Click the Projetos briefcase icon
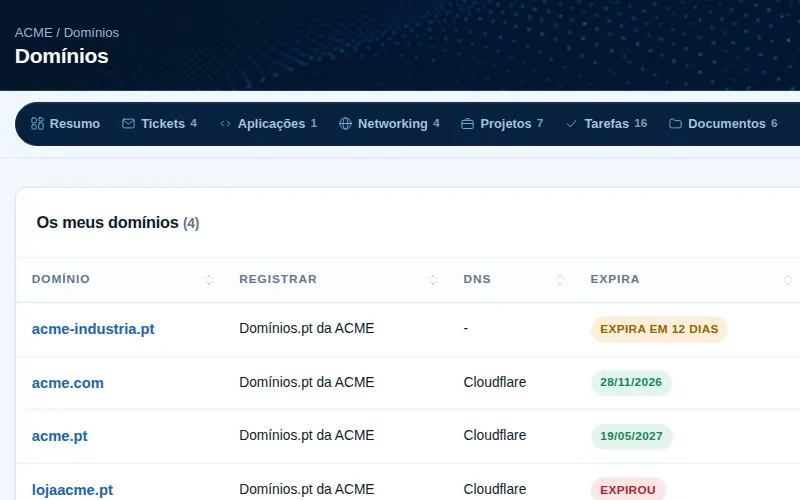The height and width of the screenshot is (500, 800). point(467,123)
